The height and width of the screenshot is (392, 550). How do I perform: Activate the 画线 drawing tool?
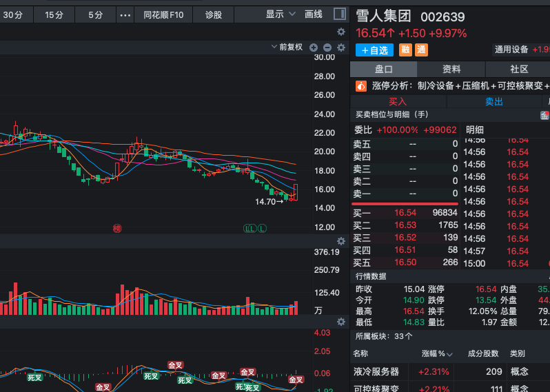point(313,14)
